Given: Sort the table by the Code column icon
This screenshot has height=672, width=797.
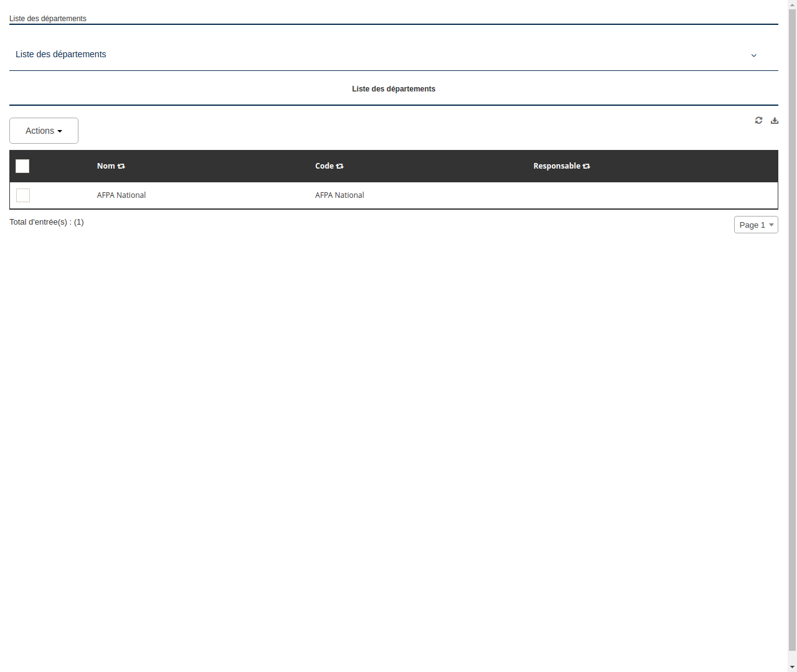Looking at the screenshot, I should pyautogui.click(x=339, y=166).
